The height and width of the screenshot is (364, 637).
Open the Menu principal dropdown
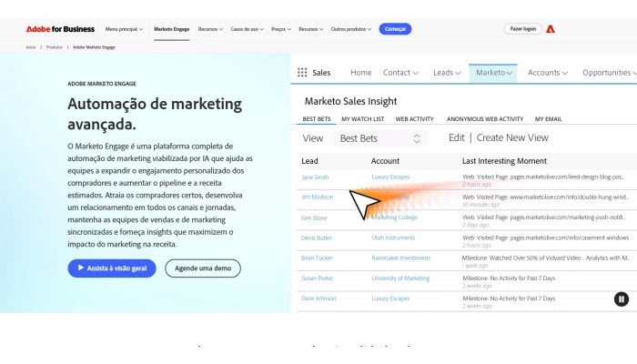(124, 29)
